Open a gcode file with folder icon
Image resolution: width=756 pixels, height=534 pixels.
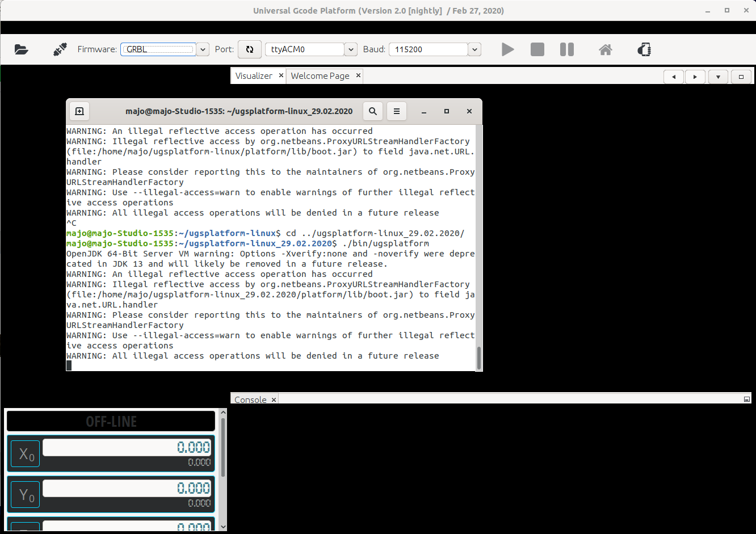(22, 49)
